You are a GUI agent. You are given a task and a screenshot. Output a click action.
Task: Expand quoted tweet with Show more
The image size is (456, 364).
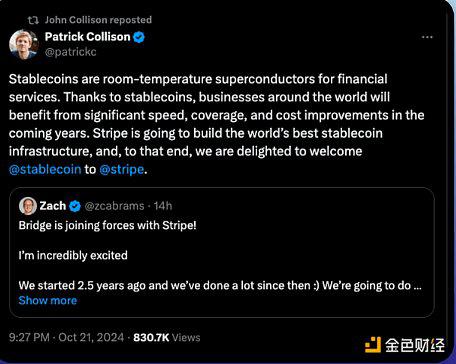click(48, 300)
